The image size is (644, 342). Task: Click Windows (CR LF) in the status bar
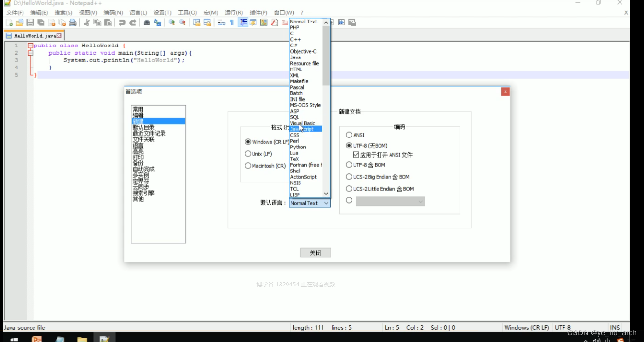(526, 328)
